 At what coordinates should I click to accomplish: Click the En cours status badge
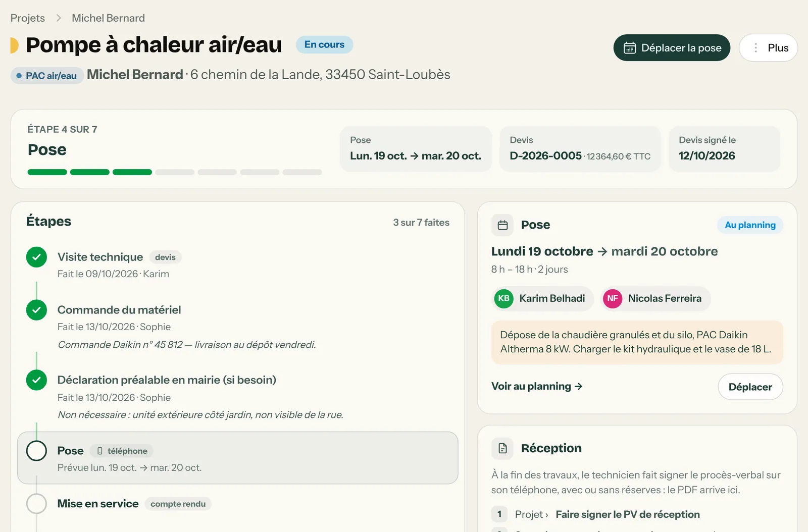tap(324, 44)
